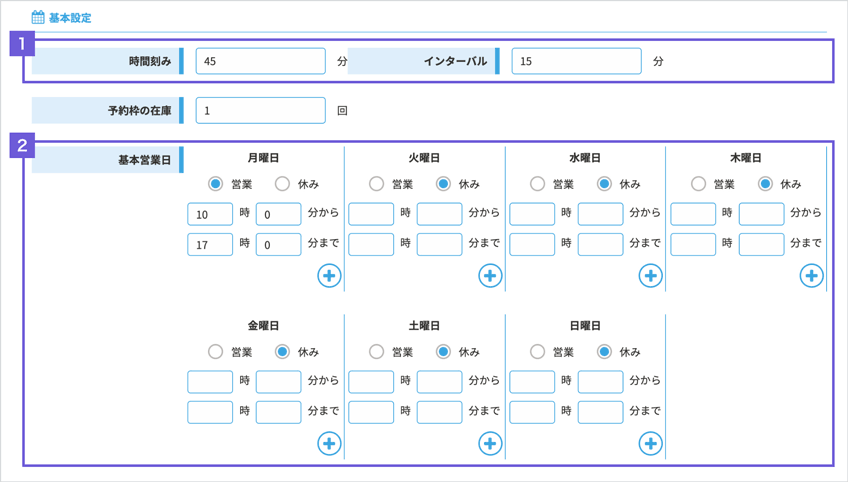Click 火曜日 start hour field
The image size is (848, 482).
pyautogui.click(x=371, y=214)
